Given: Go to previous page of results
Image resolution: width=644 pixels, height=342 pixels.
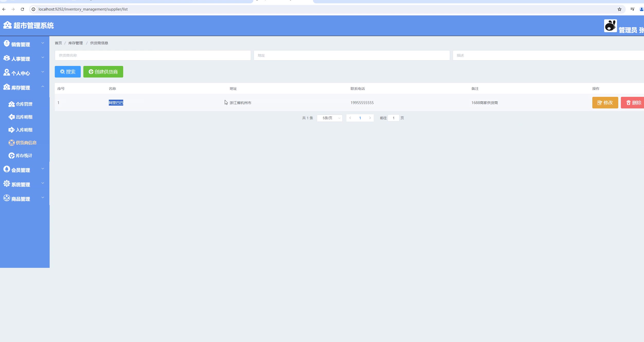Looking at the screenshot, I should (350, 118).
